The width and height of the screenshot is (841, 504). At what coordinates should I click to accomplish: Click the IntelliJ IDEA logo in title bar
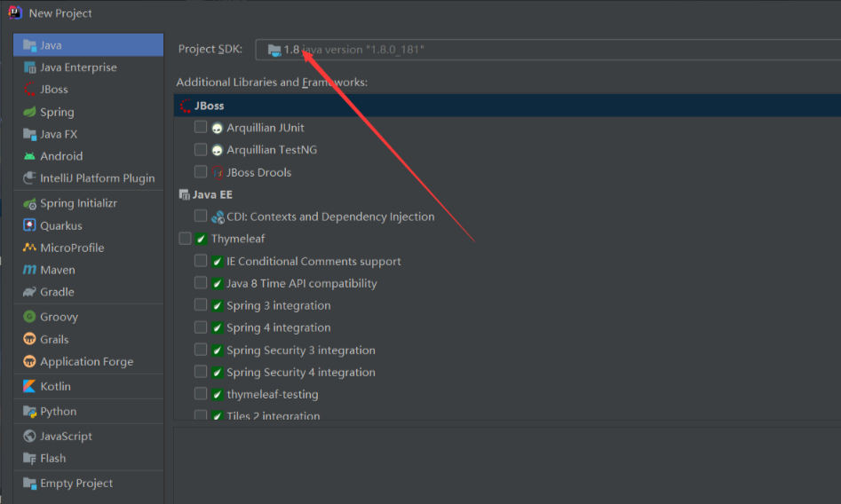tap(14, 12)
